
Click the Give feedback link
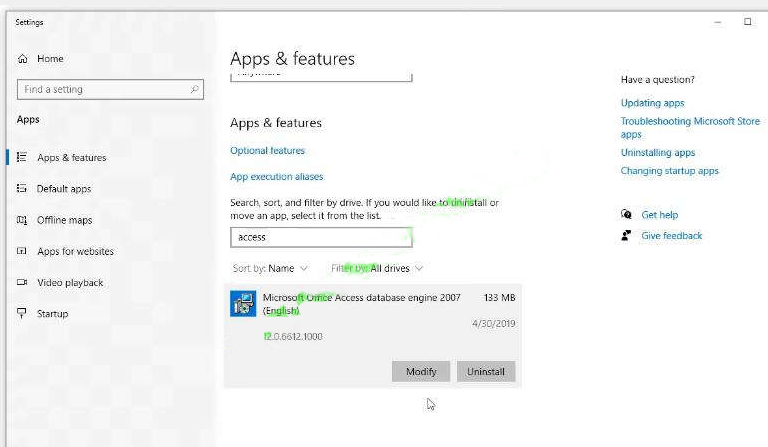[672, 235]
